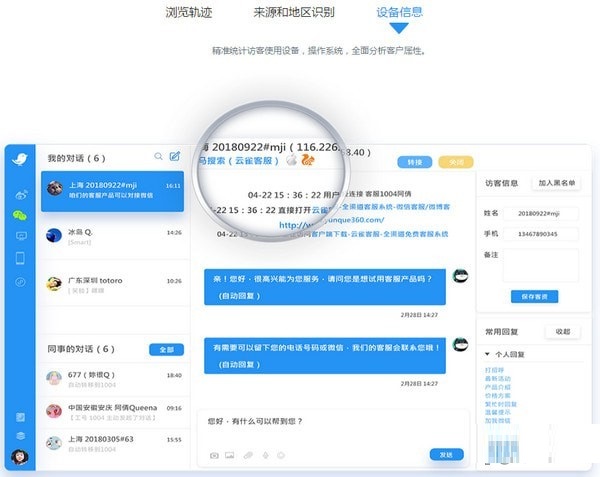Search conversations with the magnifier icon
600x477 pixels.
[158, 156]
